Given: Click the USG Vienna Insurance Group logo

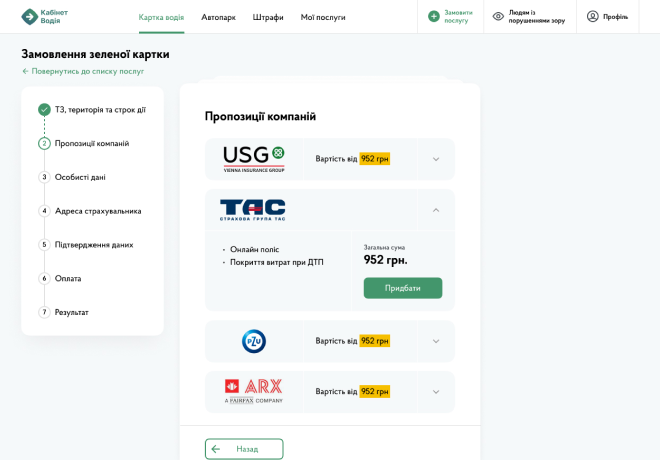Looking at the screenshot, I should pyautogui.click(x=254, y=159).
